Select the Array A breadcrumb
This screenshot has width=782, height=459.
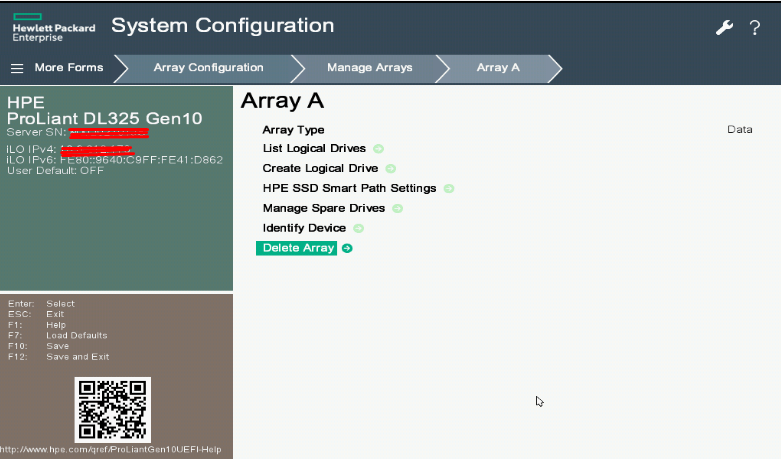point(498,68)
